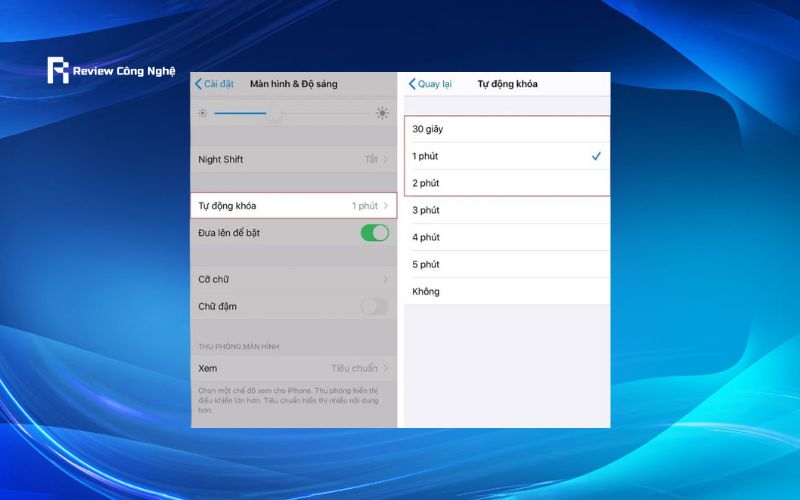Image resolution: width=800 pixels, height=500 pixels.
Task: Tap chevron beside 1 phút value
Action: point(386,206)
